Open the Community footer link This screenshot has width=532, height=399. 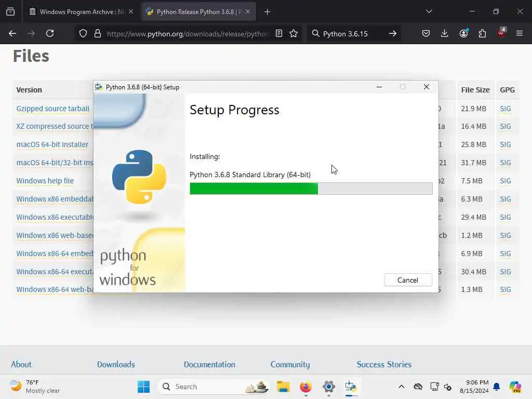290,364
